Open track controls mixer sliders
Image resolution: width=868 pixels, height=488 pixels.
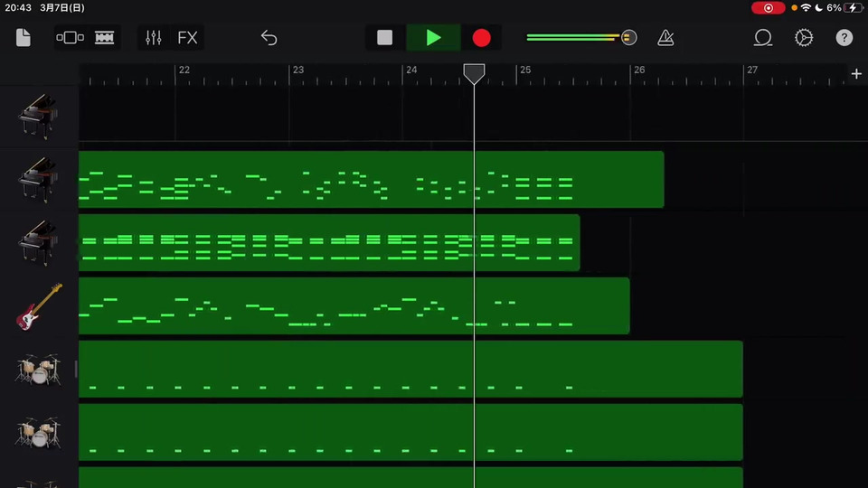click(x=154, y=38)
